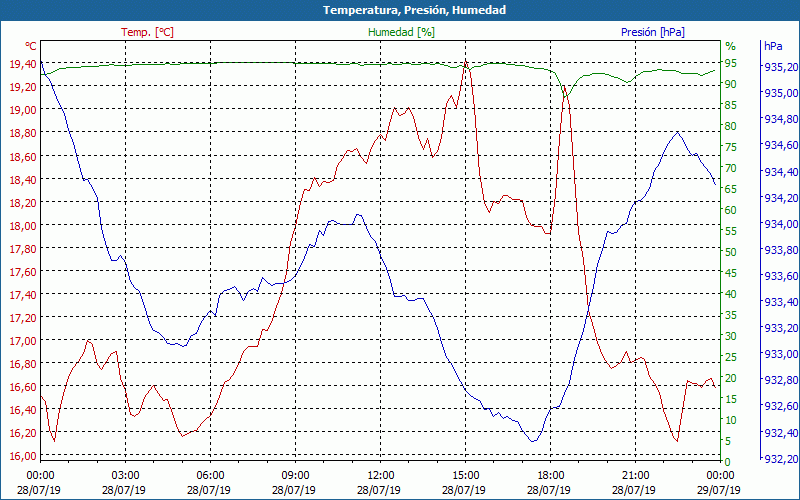This screenshot has height=500, width=800.
Task: Choose the 932,60 pressure axis value
Action: pos(781,406)
